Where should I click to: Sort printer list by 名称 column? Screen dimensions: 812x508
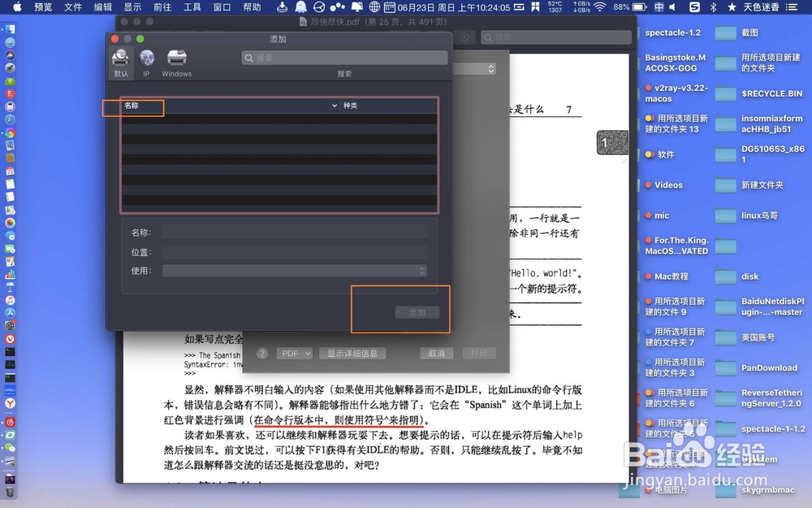tap(132, 105)
